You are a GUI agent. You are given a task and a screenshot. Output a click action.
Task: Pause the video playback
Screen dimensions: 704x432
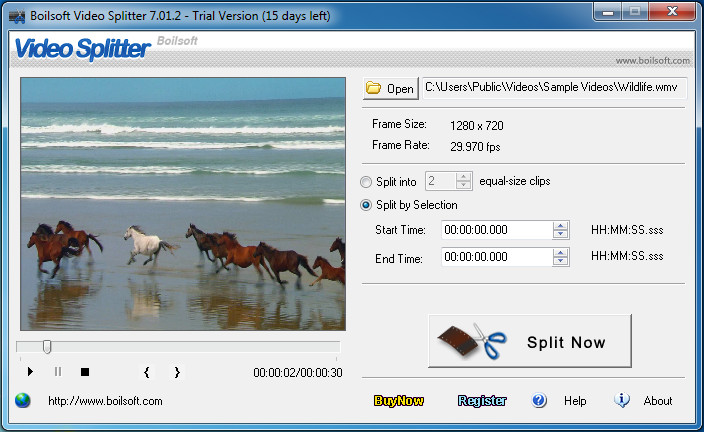pos(57,372)
